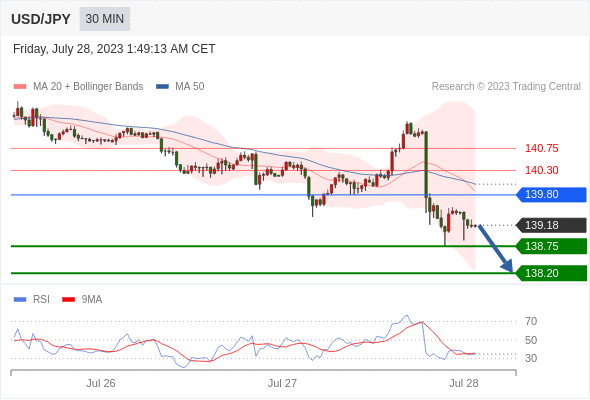The height and width of the screenshot is (400, 590).
Task: Click the 9MA legend swatch
Action: pyautogui.click(x=68, y=300)
